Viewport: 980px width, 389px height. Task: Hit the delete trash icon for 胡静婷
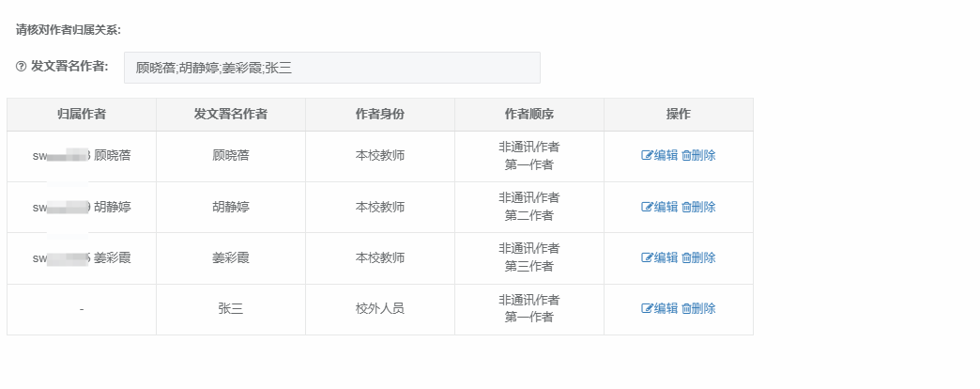[686, 207]
